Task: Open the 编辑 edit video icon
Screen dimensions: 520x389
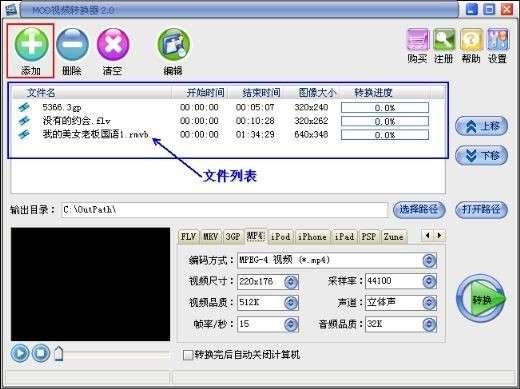Action: pyautogui.click(x=173, y=45)
